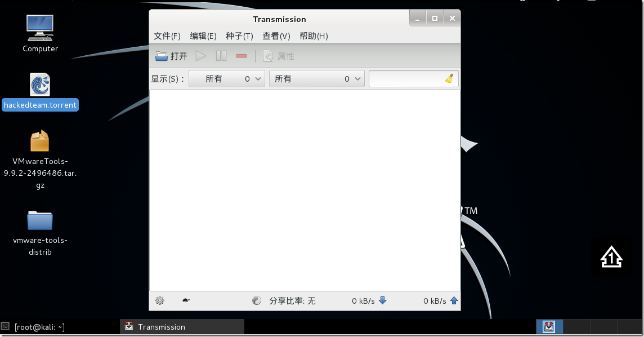Open the gear options icon in status bar

click(x=160, y=301)
